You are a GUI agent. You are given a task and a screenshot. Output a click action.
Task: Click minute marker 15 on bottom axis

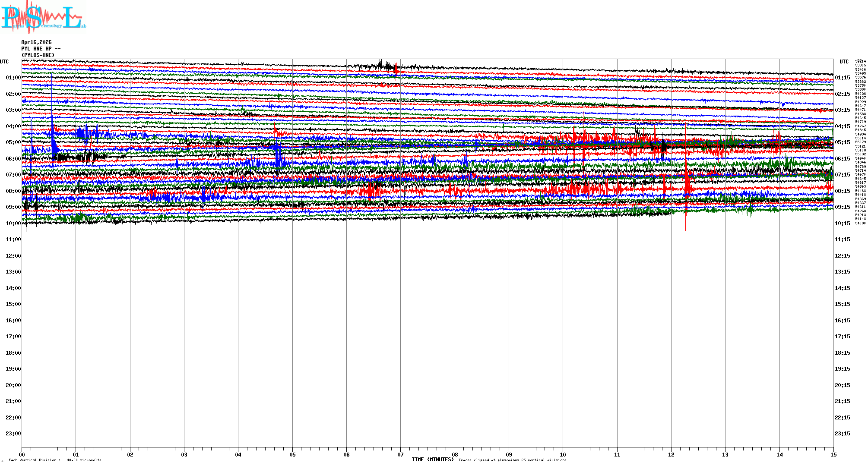tap(833, 454)
